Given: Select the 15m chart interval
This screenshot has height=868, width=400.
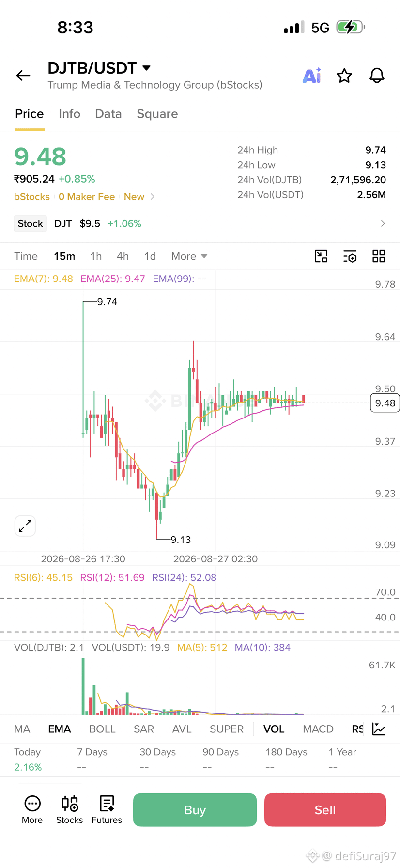Looking at the screenshot, I should [64, 256].
